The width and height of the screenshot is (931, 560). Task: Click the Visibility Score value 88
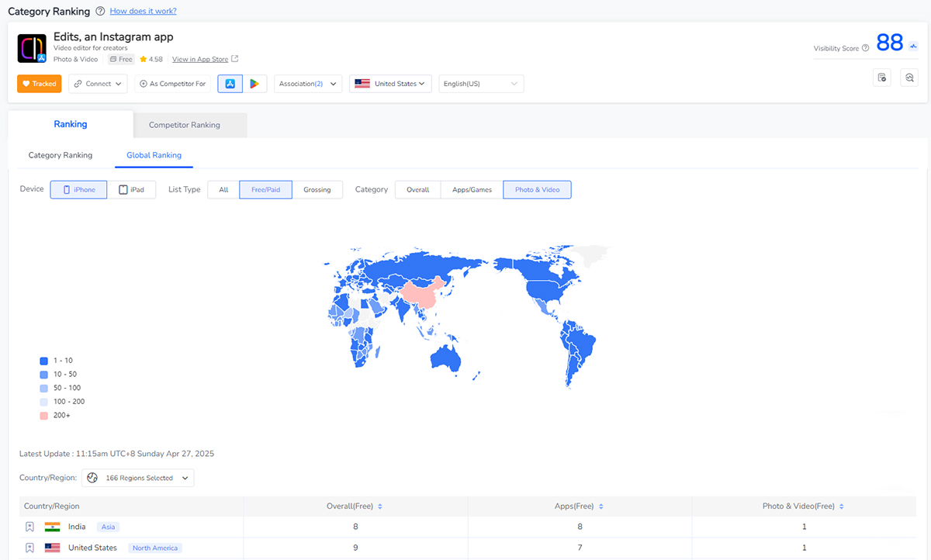click(x=890, y=43)
